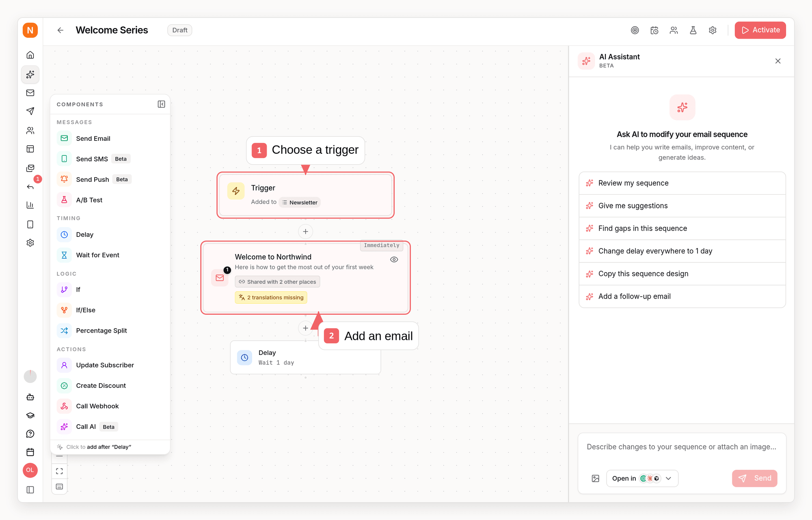Image resolution: width=812 pixels, height=520 pixels.
Task: Toggle preview eye on Welcome to Northwind
Action: point(394,260)
